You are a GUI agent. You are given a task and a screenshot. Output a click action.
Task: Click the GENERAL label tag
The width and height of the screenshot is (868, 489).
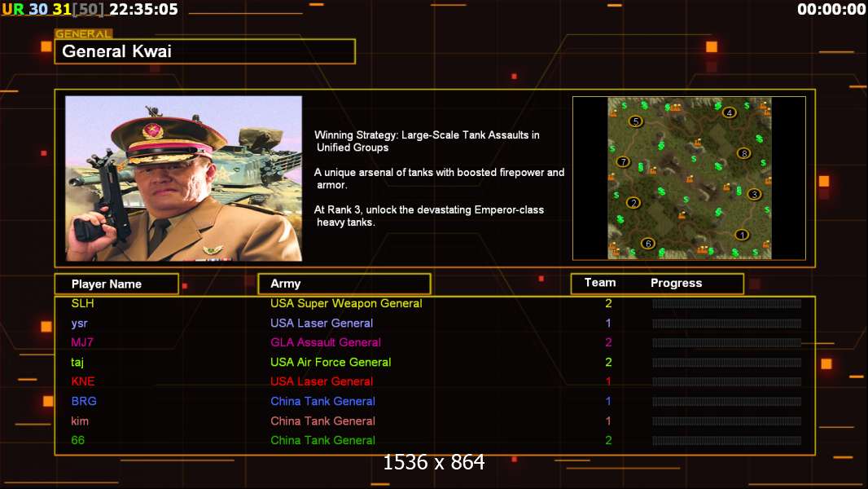84,33
